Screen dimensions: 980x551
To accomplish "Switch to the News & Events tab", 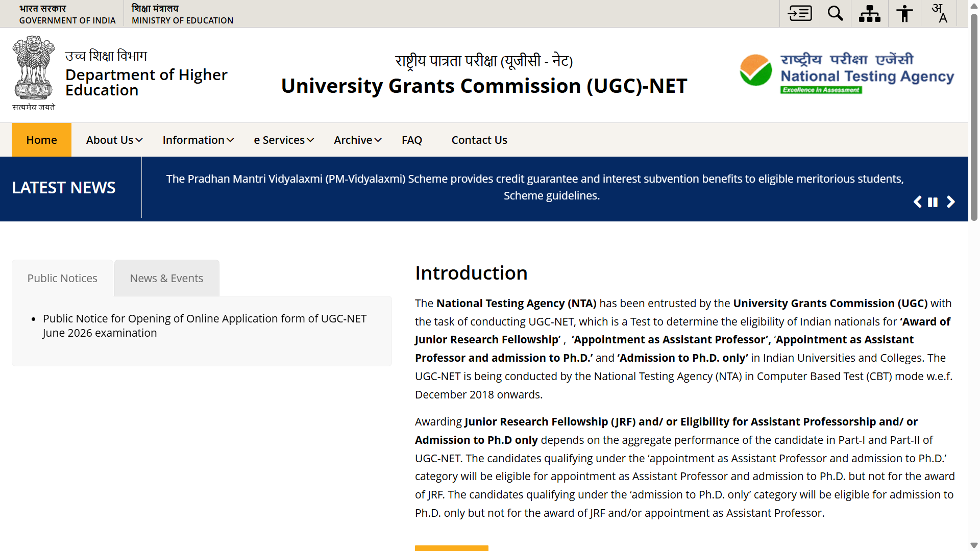I will coord(166,278).
